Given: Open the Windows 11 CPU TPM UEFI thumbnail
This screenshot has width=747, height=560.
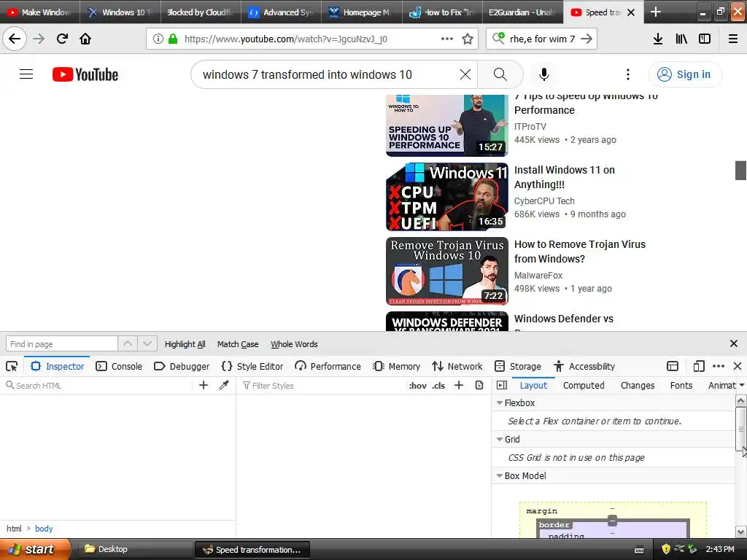Looking at the screenshot, I should click(x=447, y=197).
